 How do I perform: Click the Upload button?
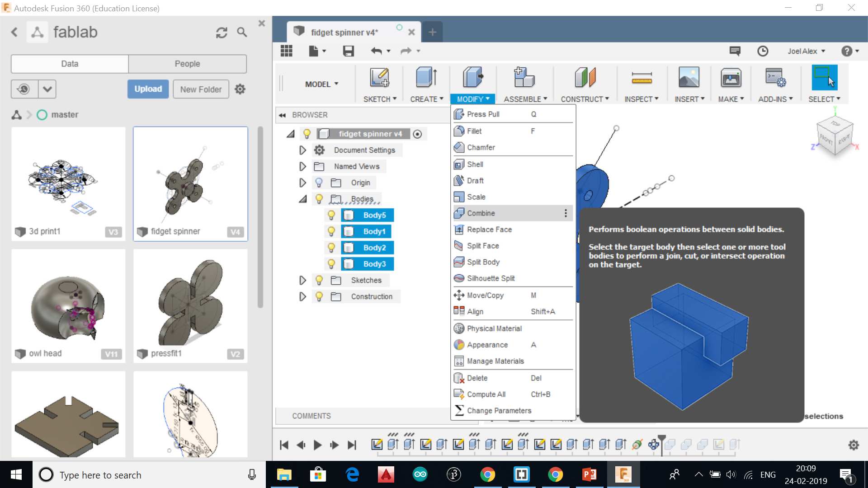[148, 89]
